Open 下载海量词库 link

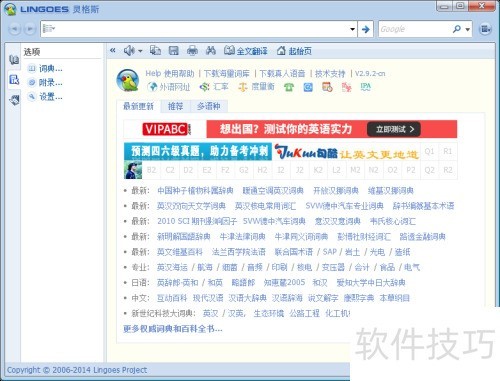coord(226,73)
